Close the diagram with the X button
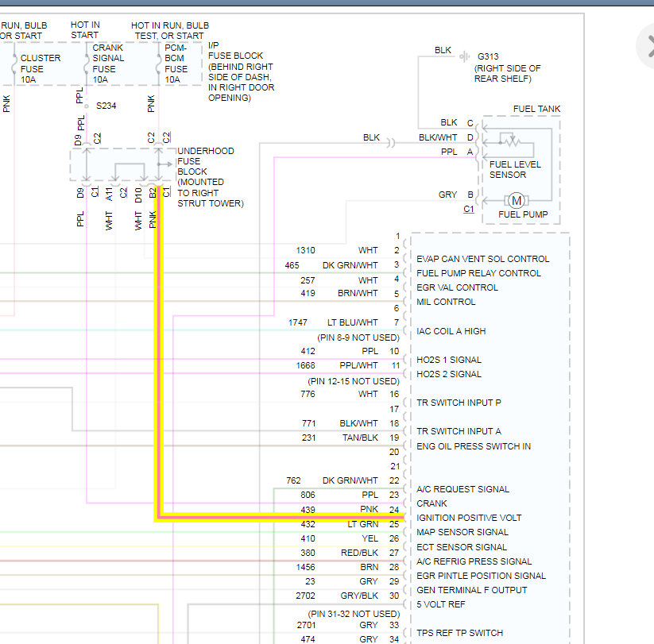Image resolution: width=654 pixels, height=644 pixels. click(648, 46)
